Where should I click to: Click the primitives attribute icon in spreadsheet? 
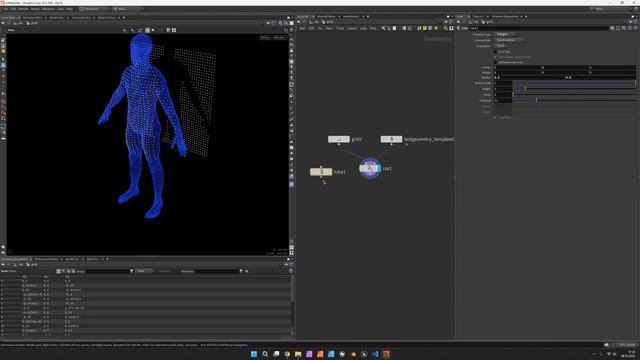[69, 271]
